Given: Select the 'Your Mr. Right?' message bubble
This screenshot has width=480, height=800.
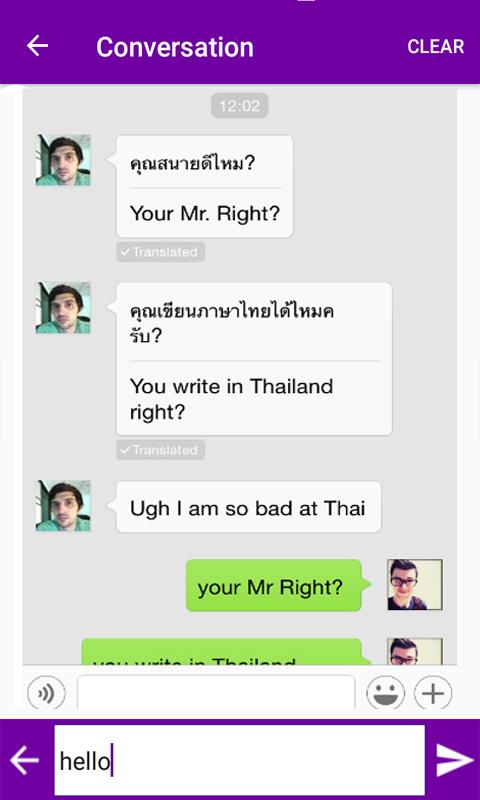Looking at the screenshot, I should (205, 186).
